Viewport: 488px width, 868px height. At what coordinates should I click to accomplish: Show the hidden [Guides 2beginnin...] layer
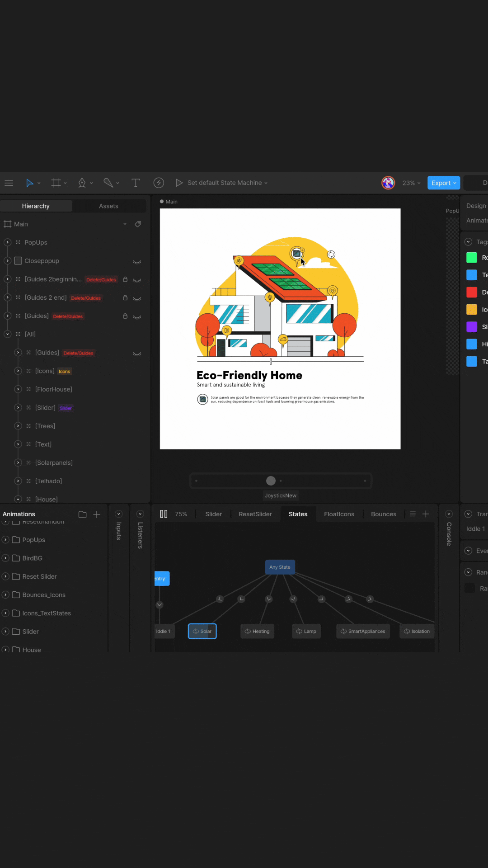click(x=137, y=280)
